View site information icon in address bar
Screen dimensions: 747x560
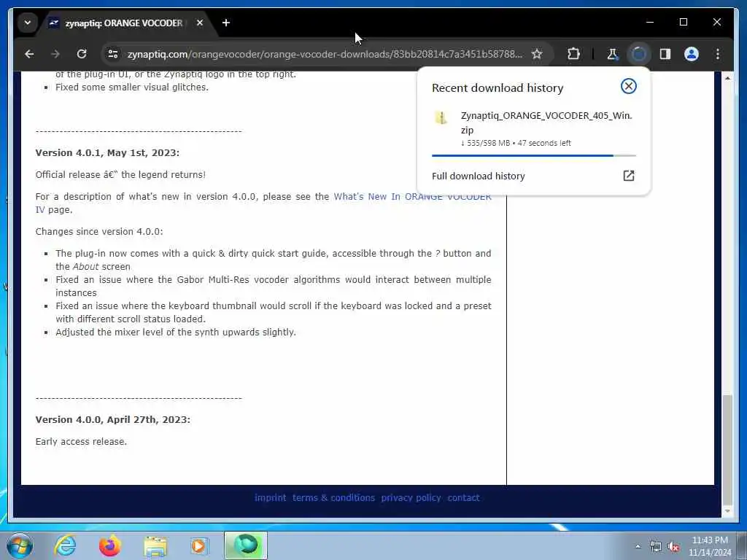point(113,54)
